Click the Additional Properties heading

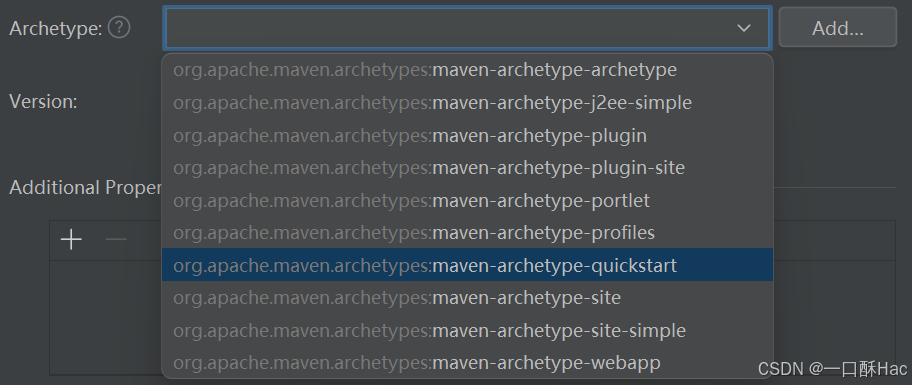[86, 188]
